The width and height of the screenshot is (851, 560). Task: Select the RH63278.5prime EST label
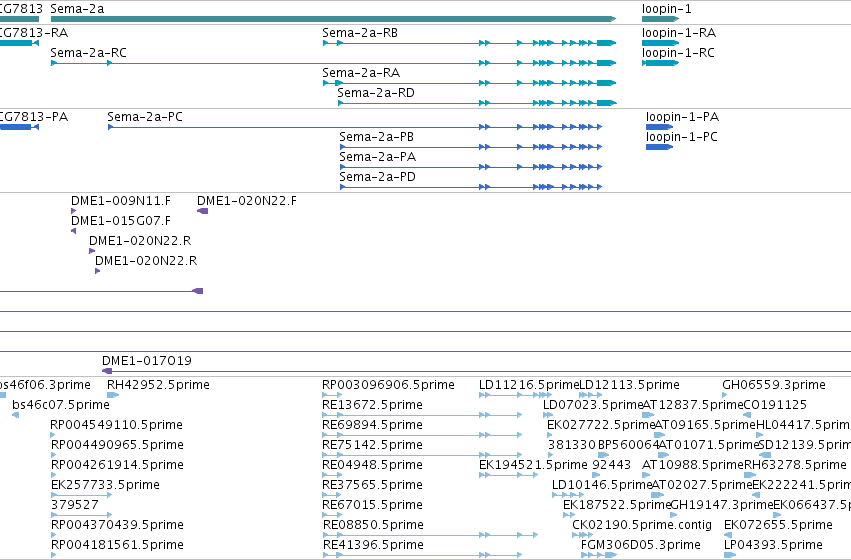(x=795, y=465)
